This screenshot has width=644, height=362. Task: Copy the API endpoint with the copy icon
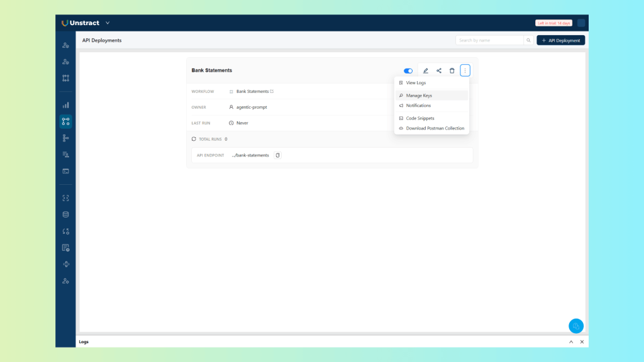[x=277, y=155]
